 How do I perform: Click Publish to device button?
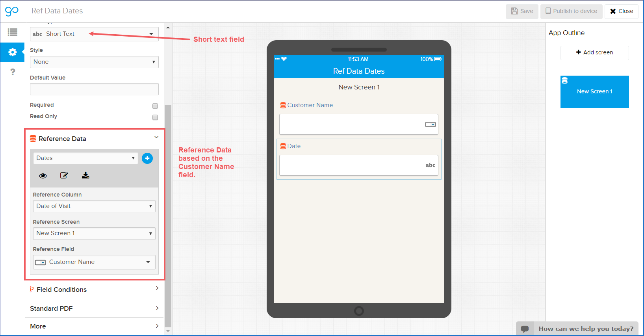click(571, 11)
